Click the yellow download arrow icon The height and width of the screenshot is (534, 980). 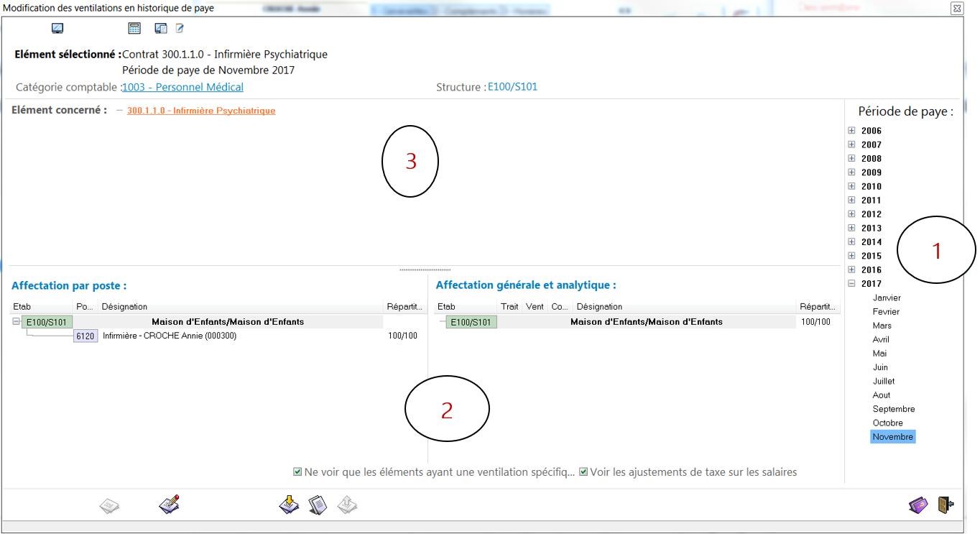[289, 505]
